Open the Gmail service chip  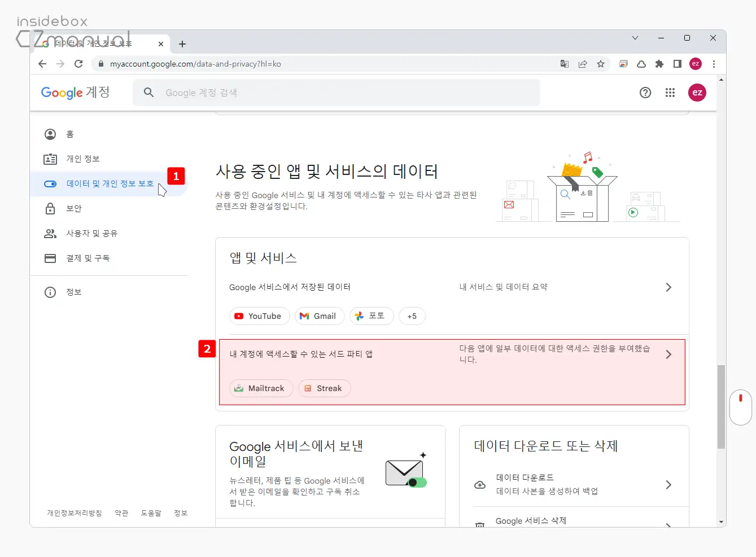pyautogui.click(x=320, y=316)
